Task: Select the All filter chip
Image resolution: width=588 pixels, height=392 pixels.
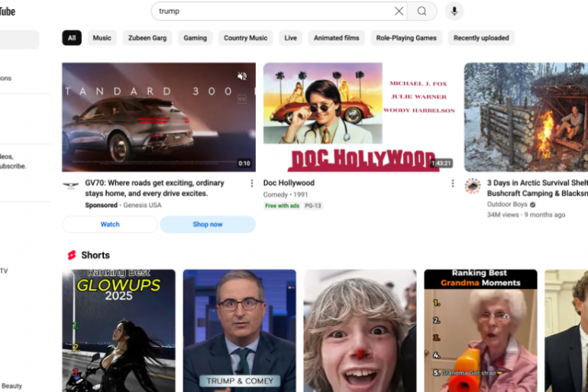Action: (x=72, y=38)
